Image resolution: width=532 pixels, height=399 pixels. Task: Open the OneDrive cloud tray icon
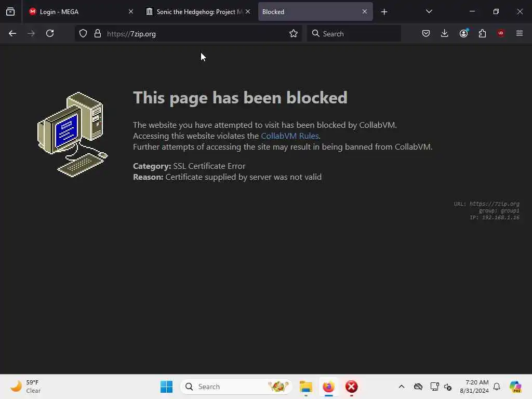point(418,387)
